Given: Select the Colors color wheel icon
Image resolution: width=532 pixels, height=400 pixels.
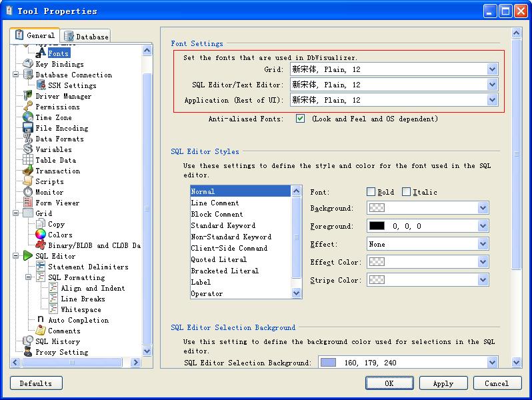Looking at the screenshot, I should point(41,235).
